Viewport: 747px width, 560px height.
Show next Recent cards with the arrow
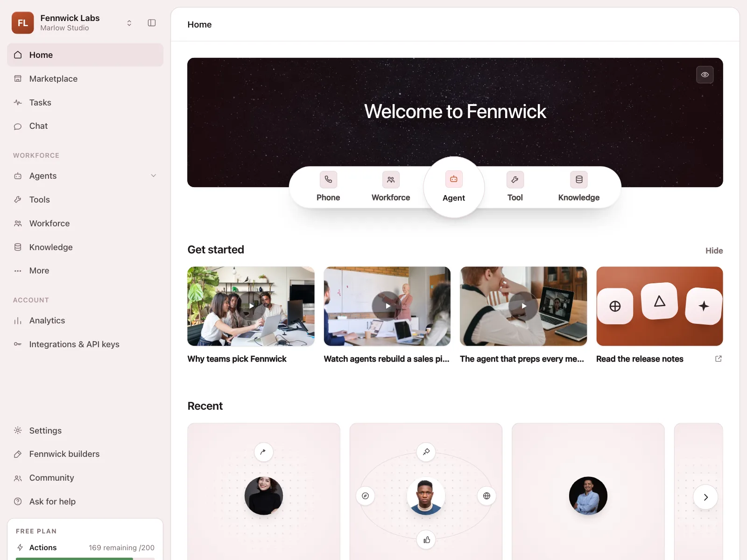pyautogui.click(x=705, y=497)
